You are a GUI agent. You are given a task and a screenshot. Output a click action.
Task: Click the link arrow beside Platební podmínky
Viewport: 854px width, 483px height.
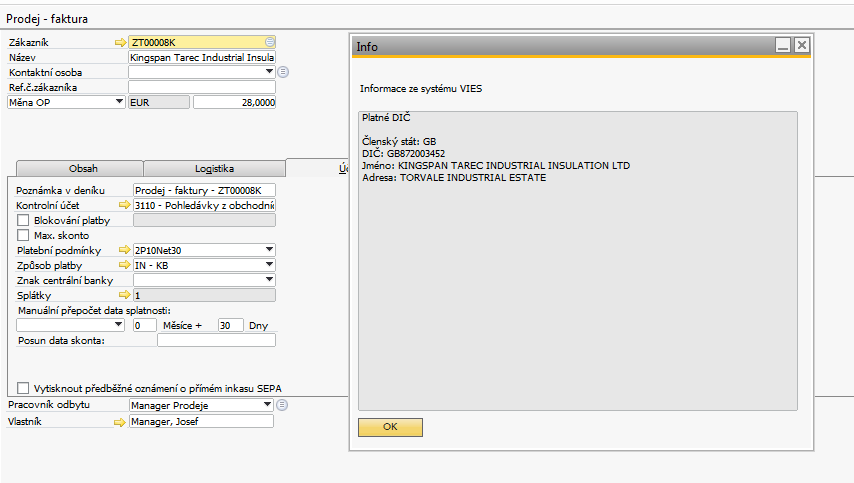pos(124,250)
